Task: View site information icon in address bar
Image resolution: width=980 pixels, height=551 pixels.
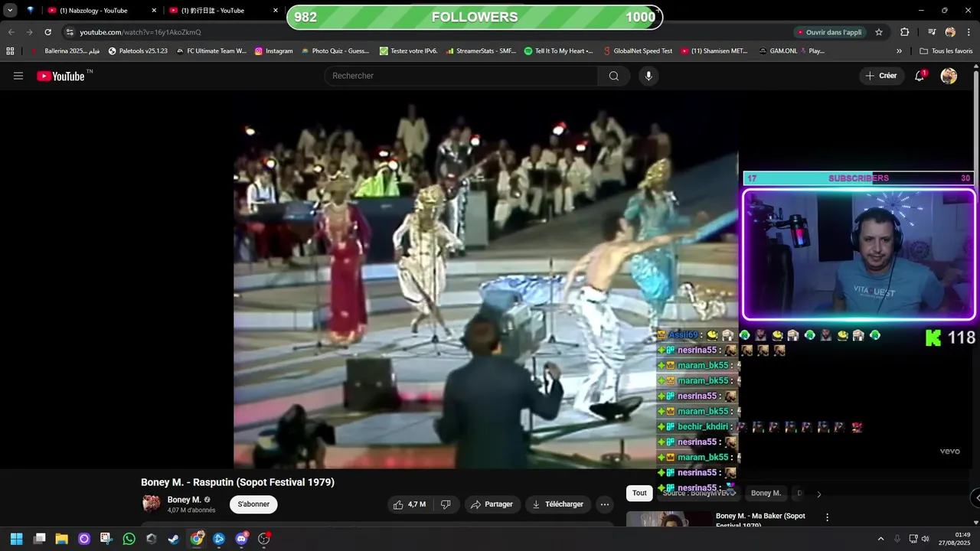Action: [x=70, y=32]
